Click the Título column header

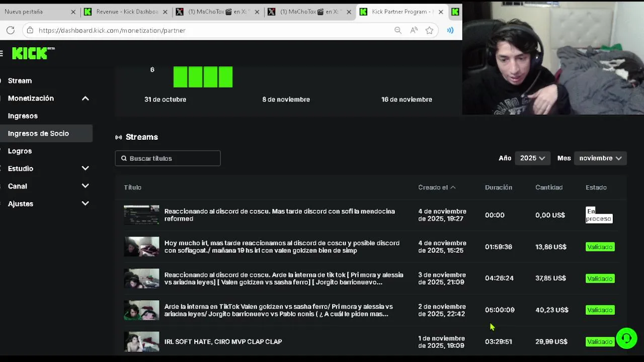[x=132, y=187]
